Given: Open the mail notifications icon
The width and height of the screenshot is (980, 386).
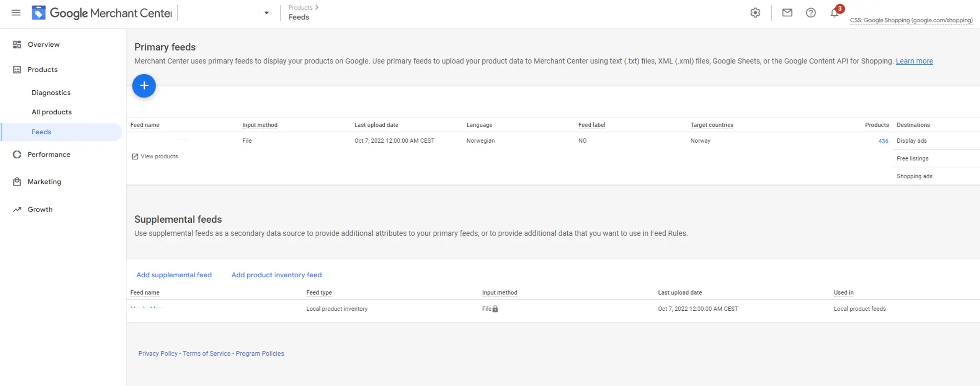Looking at the screenshot, I should click(x=787, y=13).
